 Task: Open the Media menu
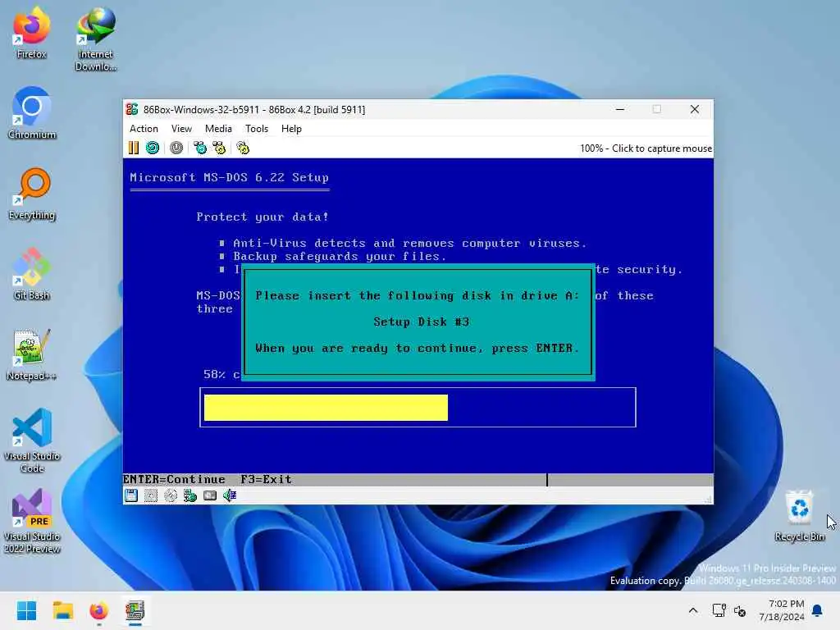[x=218, y=129]
